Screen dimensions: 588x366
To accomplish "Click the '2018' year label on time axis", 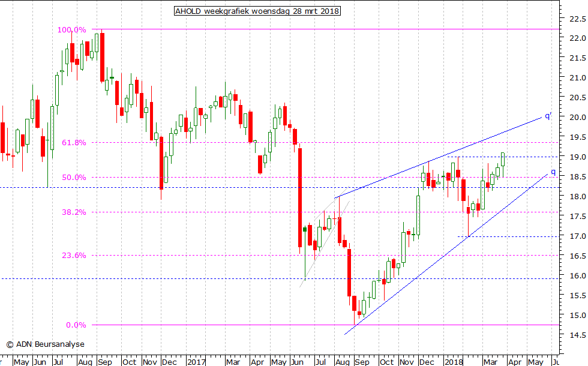I will (454, 362).
